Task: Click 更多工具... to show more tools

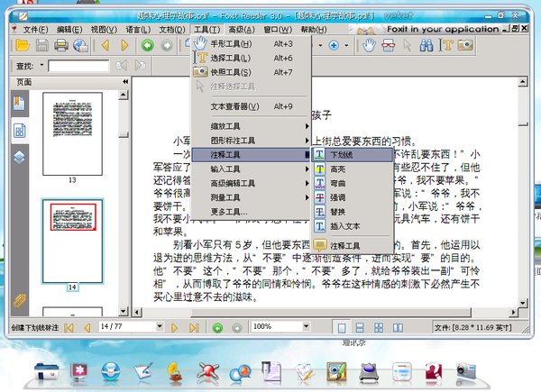Action: [x=229, y=212]
